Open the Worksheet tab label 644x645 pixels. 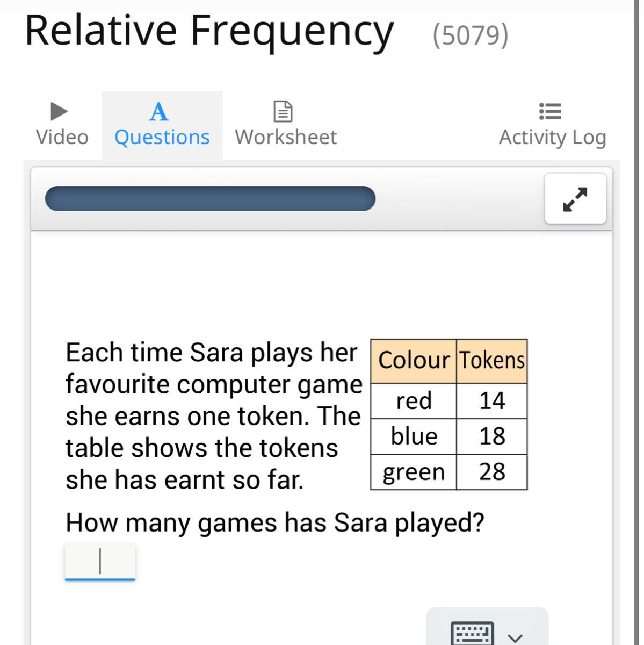[286, 137]
